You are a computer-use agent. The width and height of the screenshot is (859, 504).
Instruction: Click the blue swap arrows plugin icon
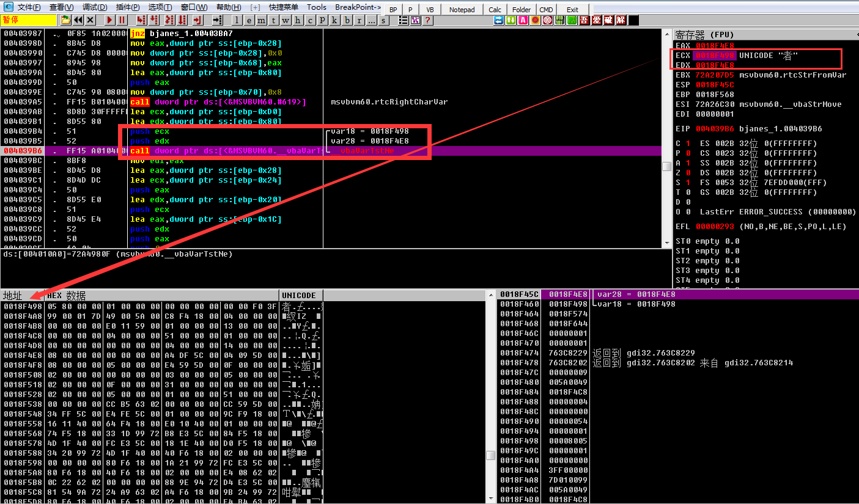pos(498,20)
